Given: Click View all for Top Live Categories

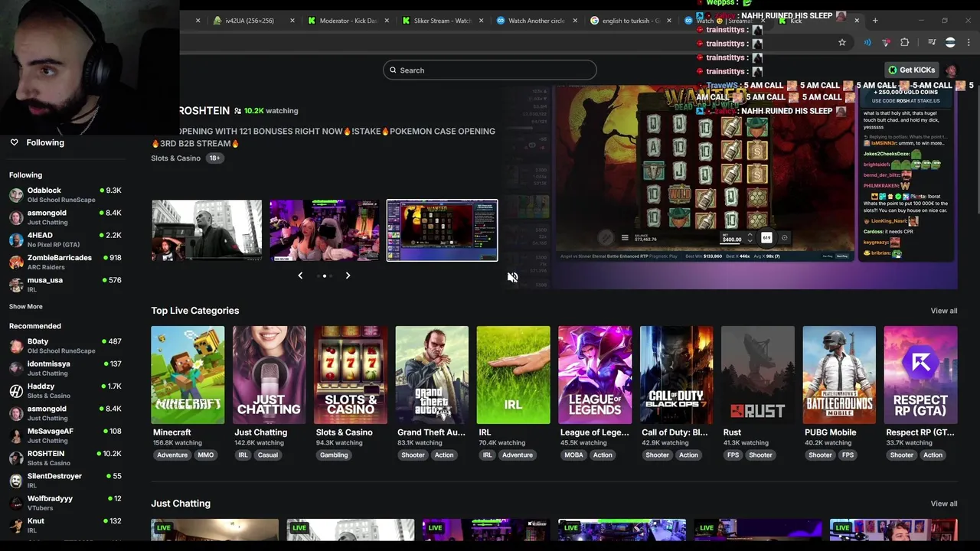Looking at the screenshot, I should coord(943,311).
